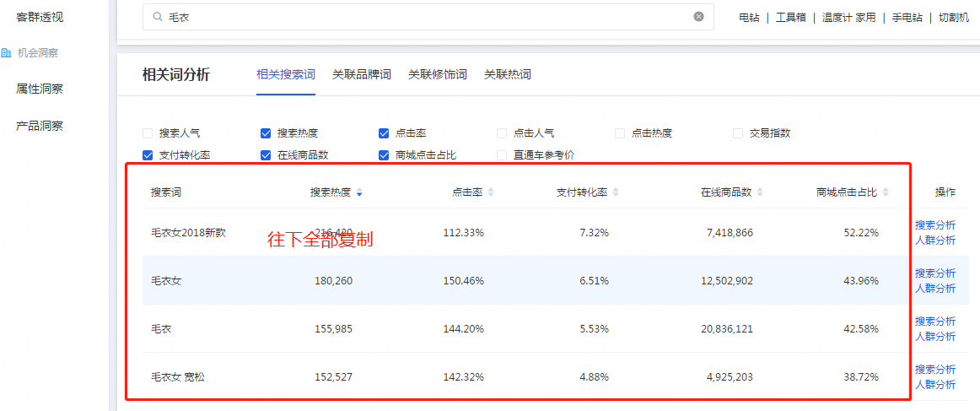Open 客群透视 in the sidebar
This screenshot has height=411, width=980.
click(40, 17)
